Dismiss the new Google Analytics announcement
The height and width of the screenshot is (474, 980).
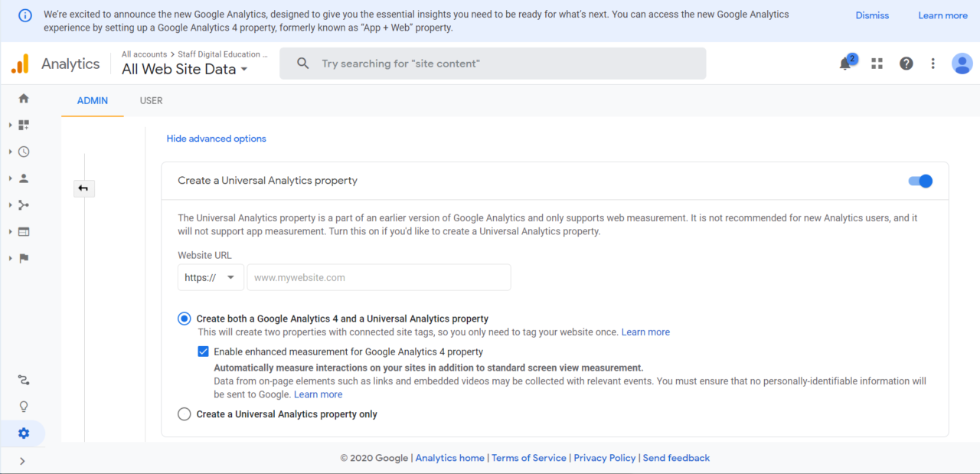tap(871, 15)
